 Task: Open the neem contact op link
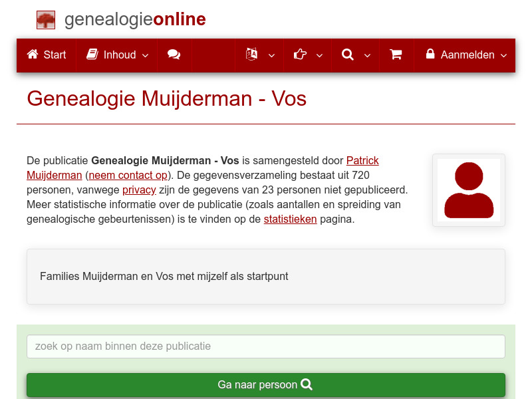click(x=128, y=175)
